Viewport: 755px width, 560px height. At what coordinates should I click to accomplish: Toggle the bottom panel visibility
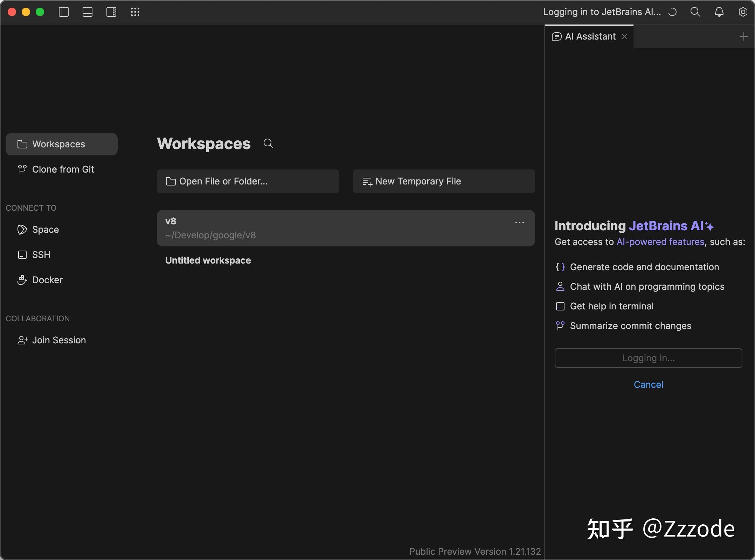(x=87, y=12)
